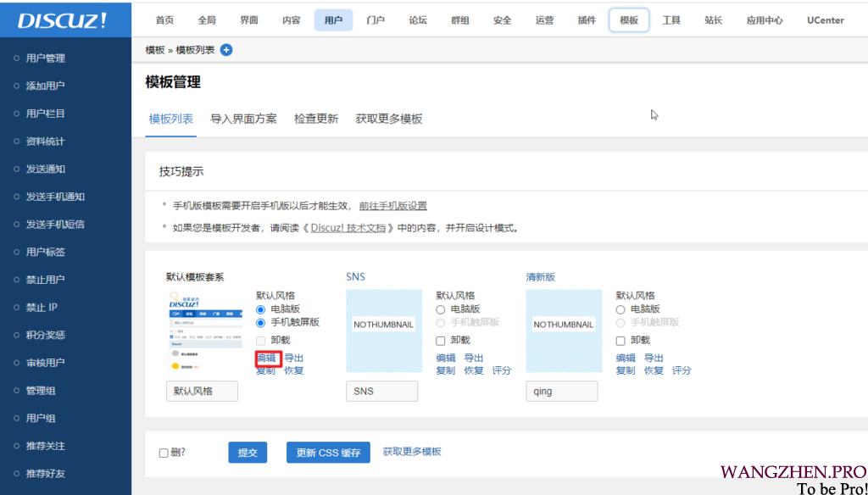Click 编辑 link for default template
The image size is (868, 495).
tap(266, 359)
